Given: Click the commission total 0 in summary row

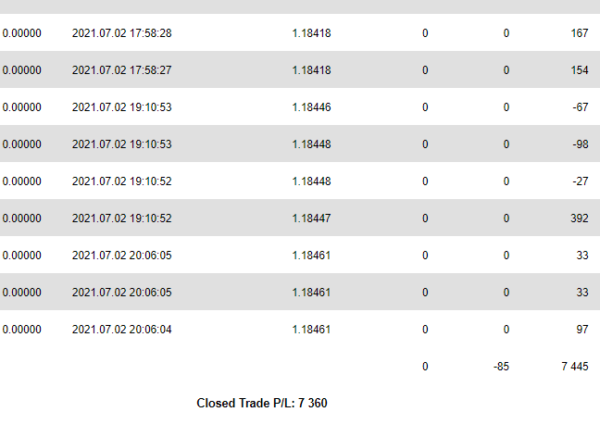Looking at the screenshot, I should (x=425, y=367).
